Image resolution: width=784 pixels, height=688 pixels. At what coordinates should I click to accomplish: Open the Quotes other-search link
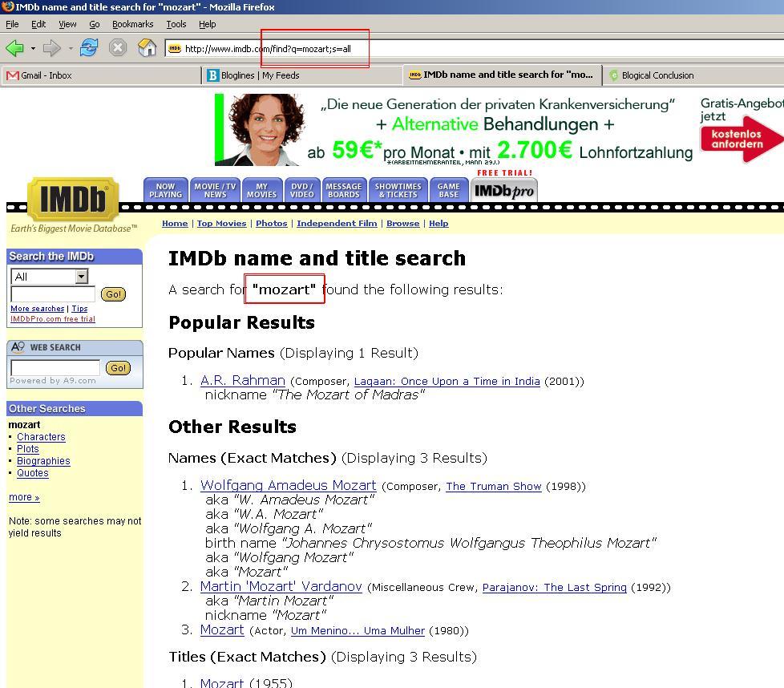tap(33, 473)
